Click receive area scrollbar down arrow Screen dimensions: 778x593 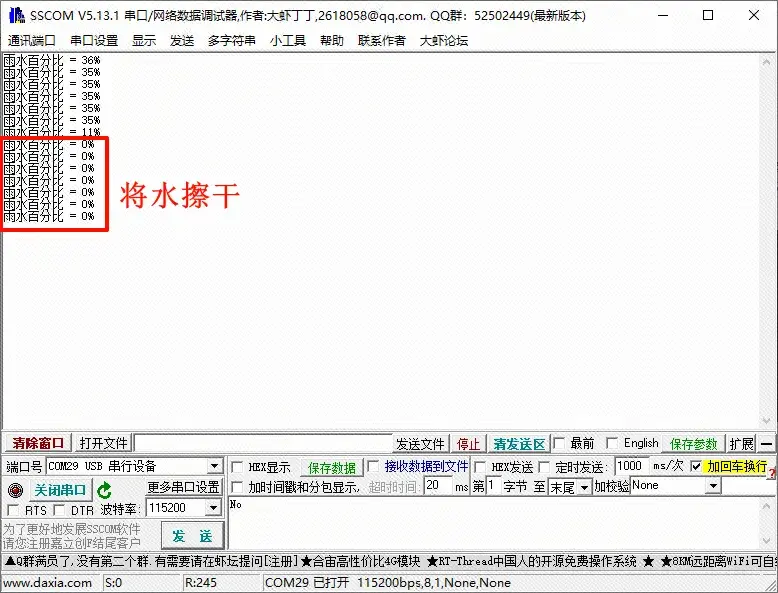coord(767,421)
